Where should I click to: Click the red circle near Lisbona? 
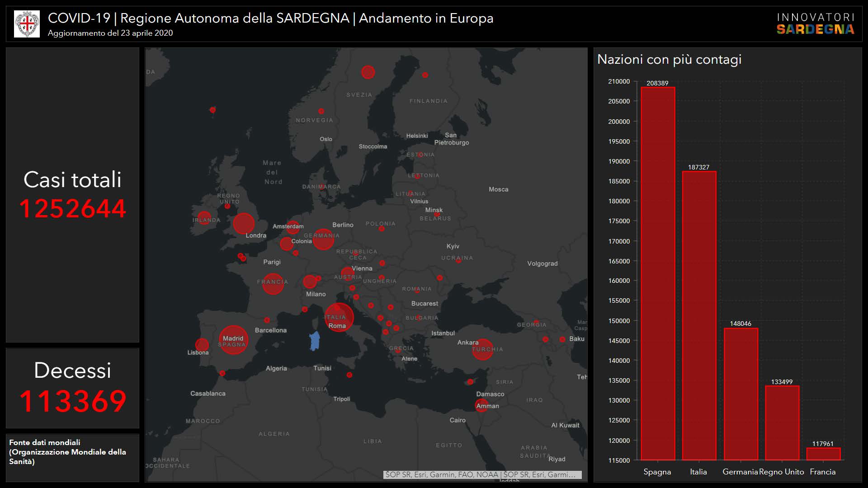202,345
